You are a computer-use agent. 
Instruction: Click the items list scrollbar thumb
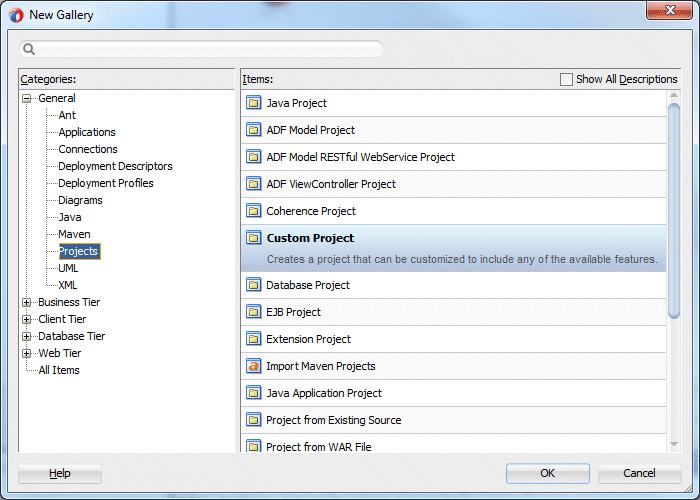point(674,211)
